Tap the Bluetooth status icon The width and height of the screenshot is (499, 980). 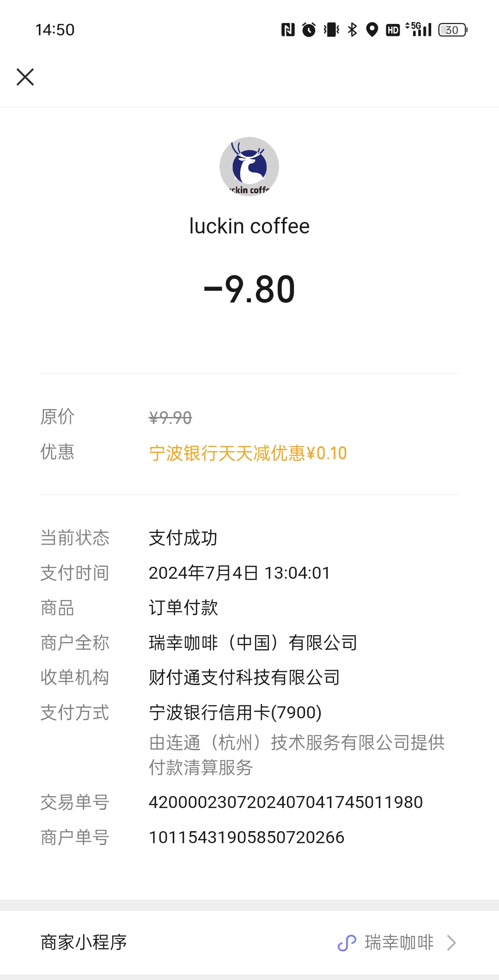point(352,30)
